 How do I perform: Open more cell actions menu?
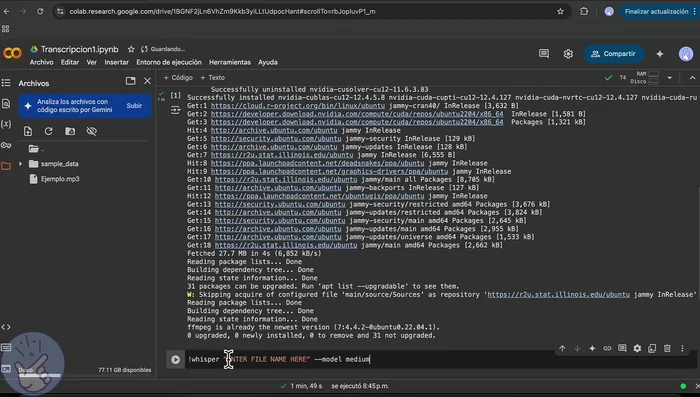[x=682, y=348]
